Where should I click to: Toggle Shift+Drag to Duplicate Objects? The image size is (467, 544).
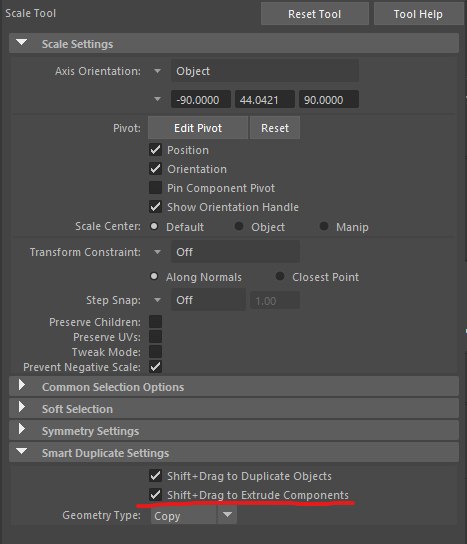click(155, 476)
